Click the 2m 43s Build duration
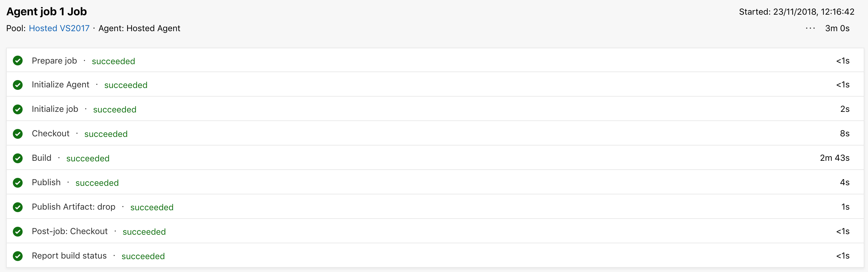 point(834,158)
